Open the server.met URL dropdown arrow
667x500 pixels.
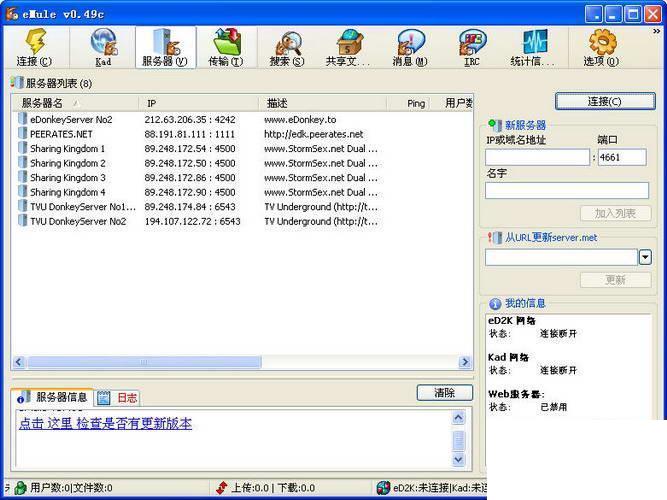point(645,257)
